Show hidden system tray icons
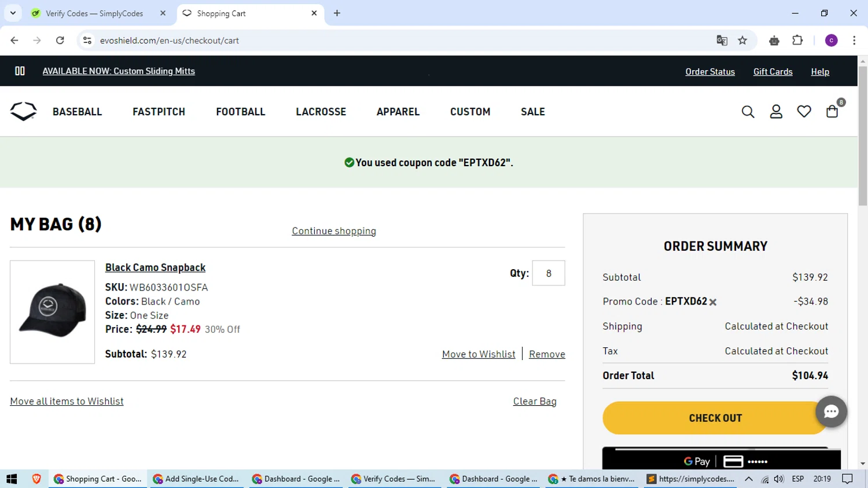 point(748,479)
